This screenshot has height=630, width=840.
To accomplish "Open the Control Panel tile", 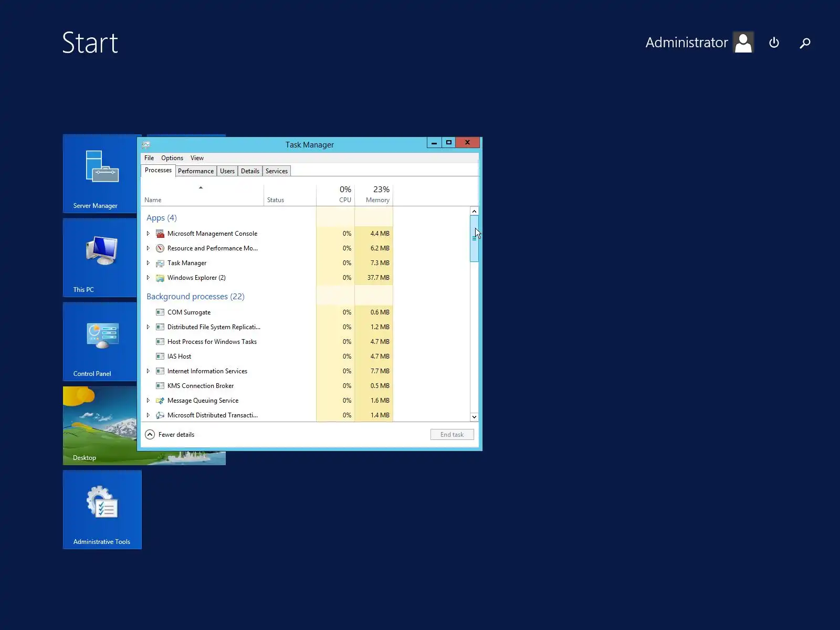I will [100, 342].
